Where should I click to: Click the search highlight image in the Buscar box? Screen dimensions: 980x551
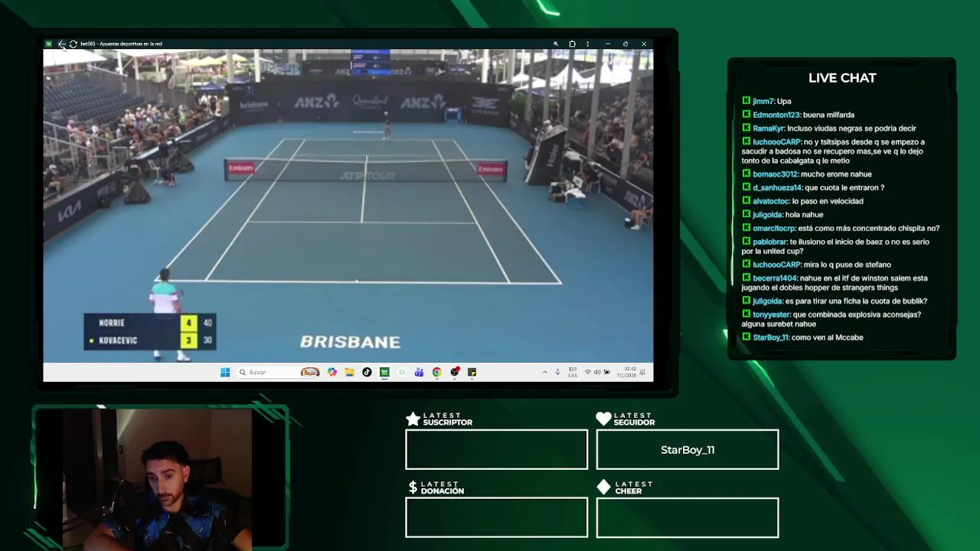[x=310, y=372]
